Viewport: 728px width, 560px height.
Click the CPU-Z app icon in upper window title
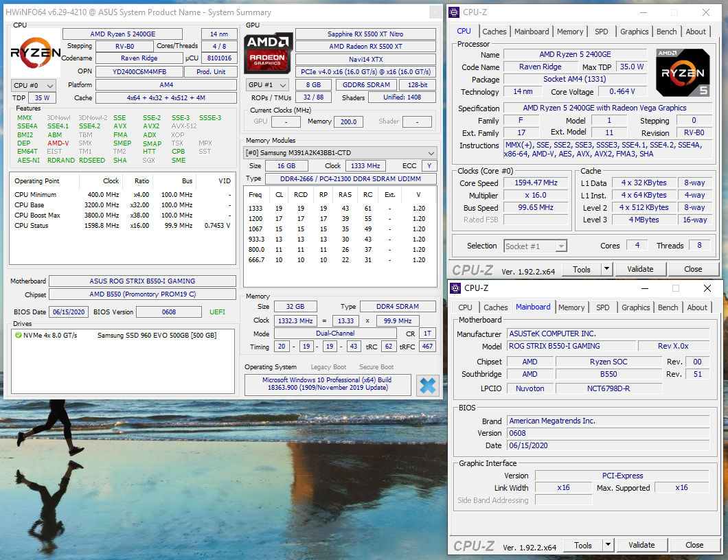(x=454, y=12)
